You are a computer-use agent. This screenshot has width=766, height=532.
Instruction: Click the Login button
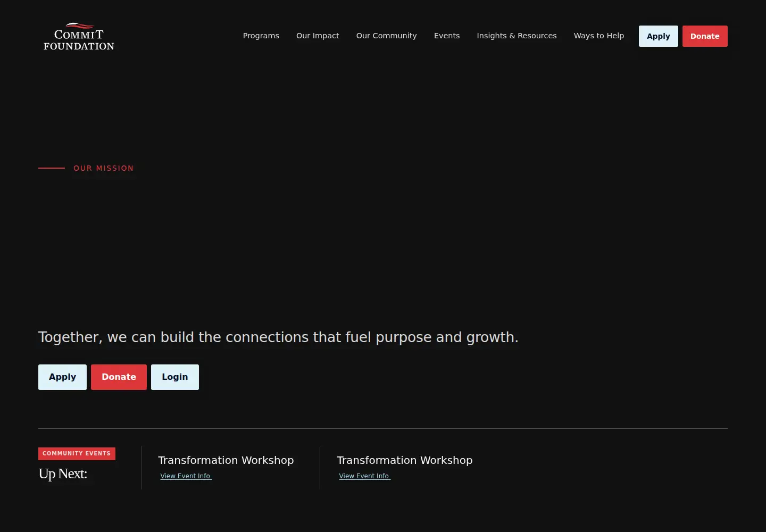click(175, 377)
